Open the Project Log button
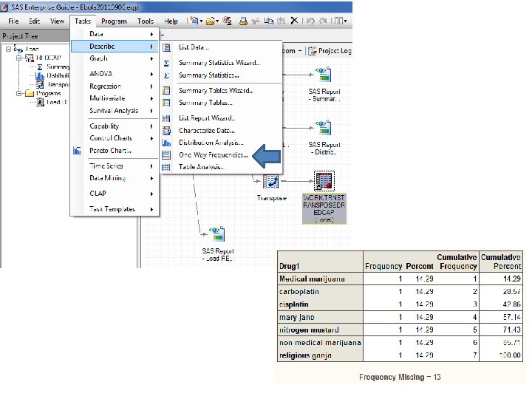 (330, 51)
